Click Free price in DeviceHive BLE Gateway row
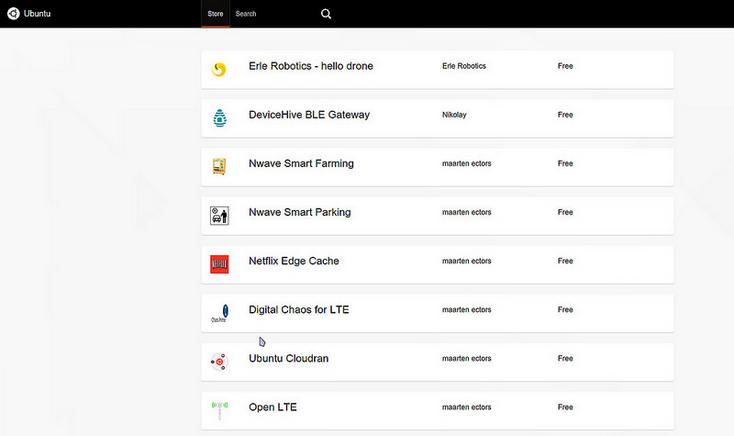734x436 pixels. (x=565, y=115)
